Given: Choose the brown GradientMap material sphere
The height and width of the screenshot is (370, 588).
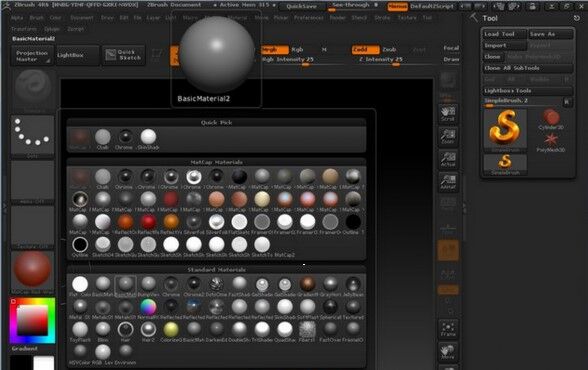Looking at the screenshot, I should [x=307, y=284].
